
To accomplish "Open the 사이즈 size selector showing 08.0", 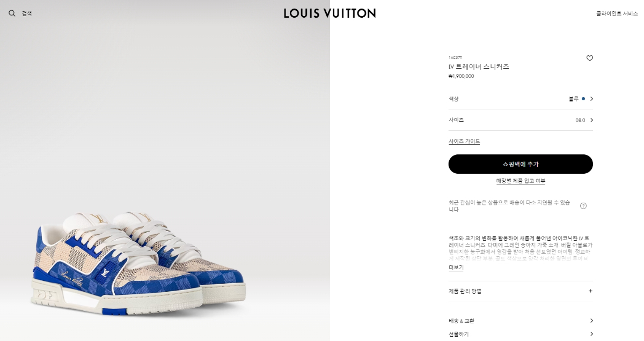I will [521, 120].
